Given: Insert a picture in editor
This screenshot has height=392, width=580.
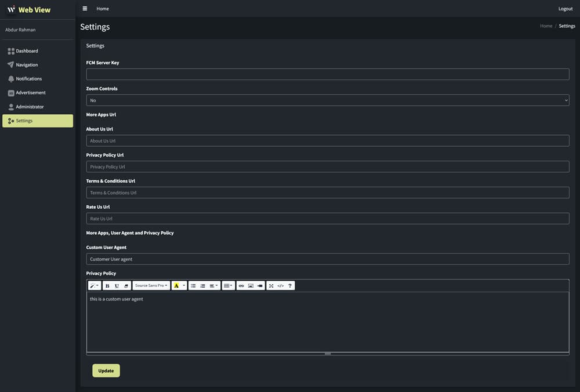Looking at the screenshot, I should (251, 285).
